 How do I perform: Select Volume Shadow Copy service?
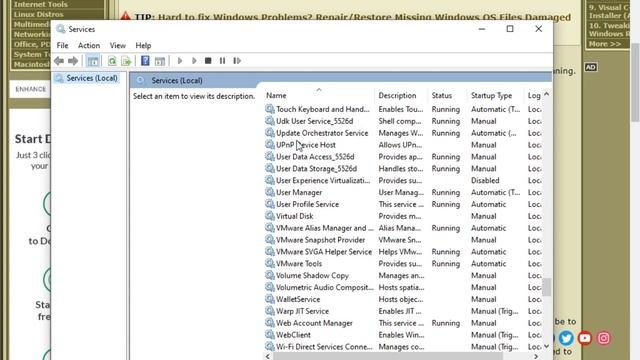coord(312,275)
